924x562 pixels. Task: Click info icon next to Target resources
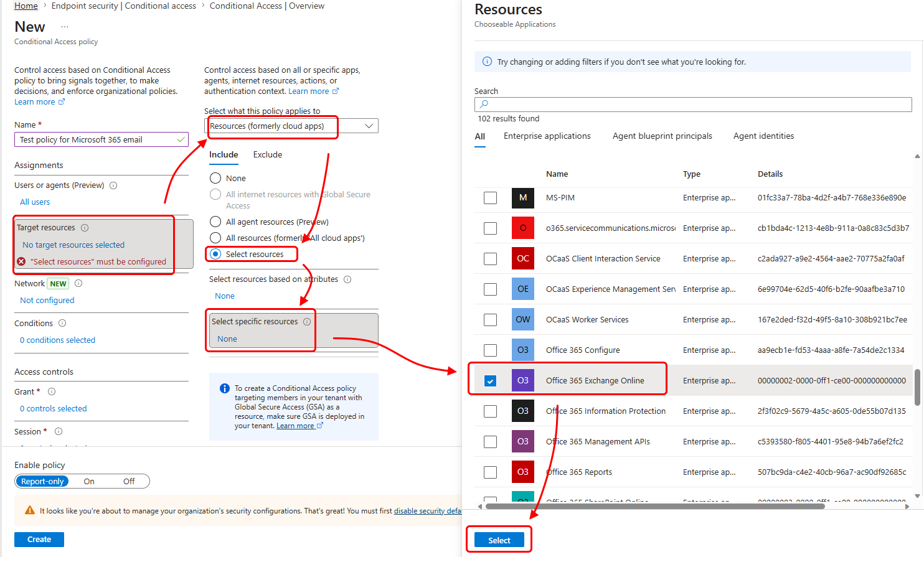coord(85,228)
